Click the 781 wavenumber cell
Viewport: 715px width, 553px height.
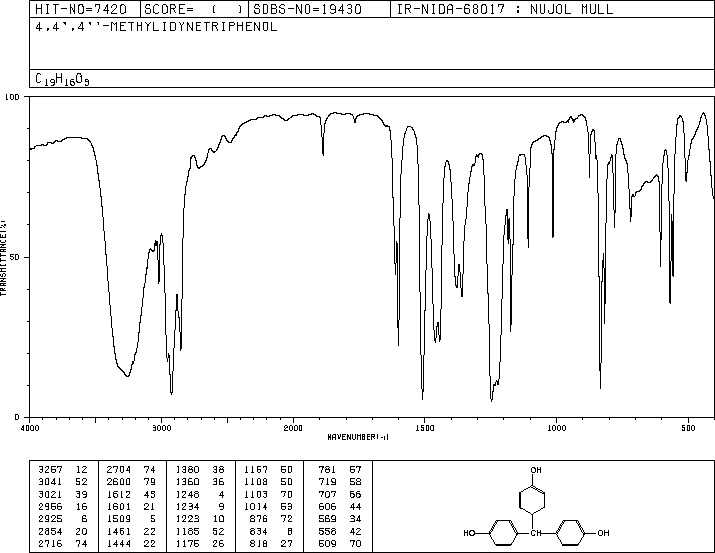(327, 470)
